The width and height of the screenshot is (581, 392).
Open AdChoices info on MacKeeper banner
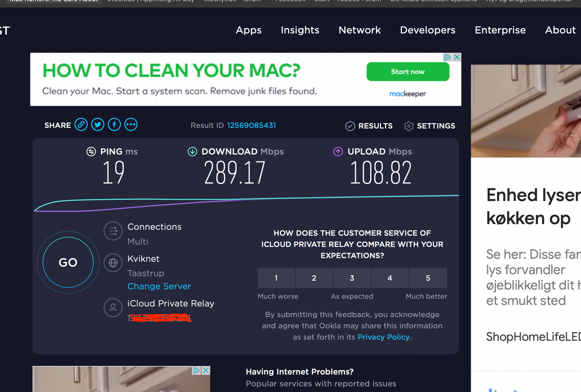448,57
